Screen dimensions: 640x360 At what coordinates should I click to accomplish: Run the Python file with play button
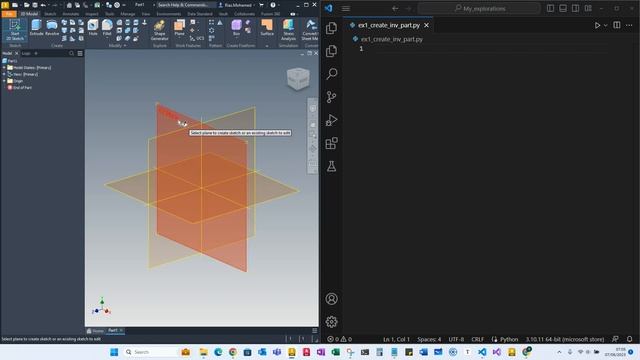[597, 25]
